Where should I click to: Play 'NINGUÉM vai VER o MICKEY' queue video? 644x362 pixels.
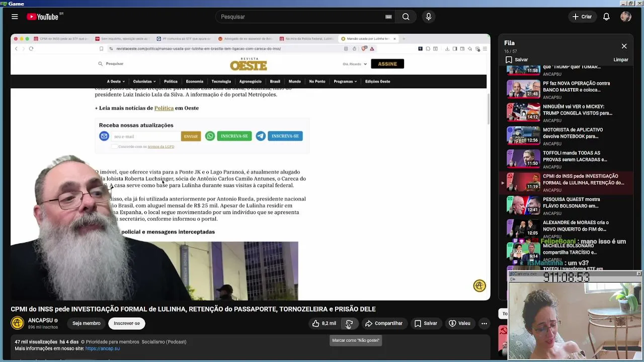pos(567,113)
